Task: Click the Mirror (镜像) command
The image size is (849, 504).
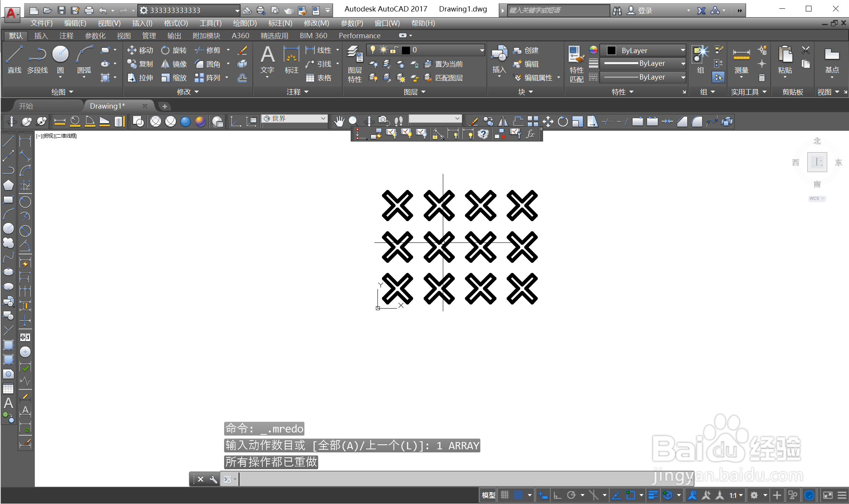Action: (174, 64)
